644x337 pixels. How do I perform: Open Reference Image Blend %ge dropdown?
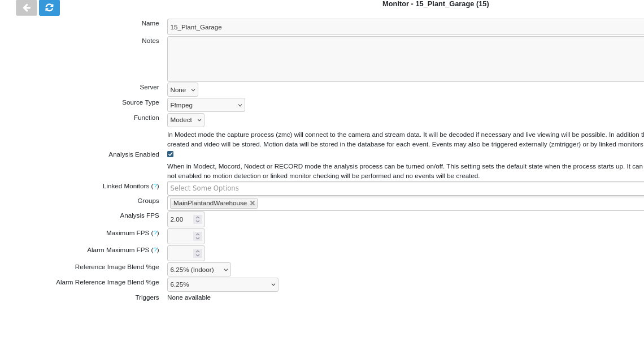(199, 270)
